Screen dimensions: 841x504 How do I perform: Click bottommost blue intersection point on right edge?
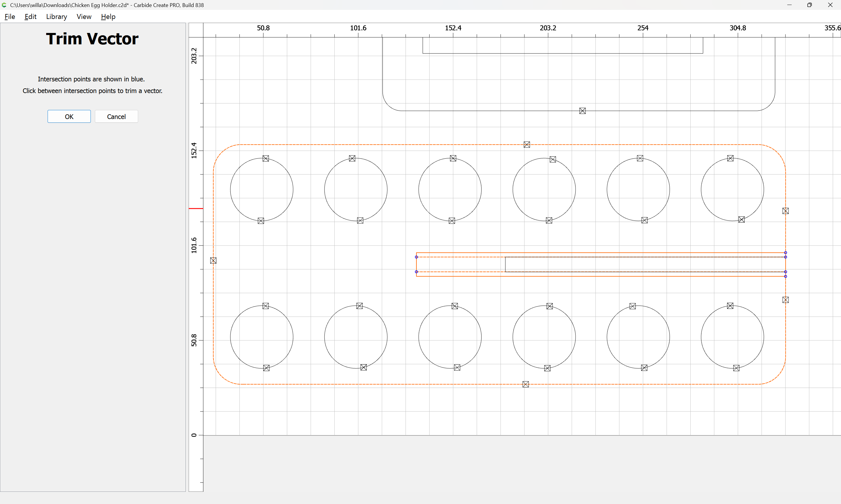785,276
